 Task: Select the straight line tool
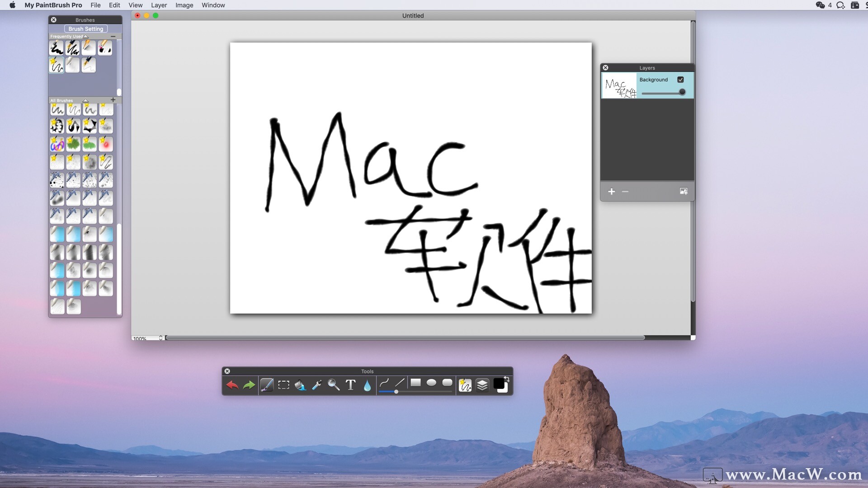[x=400, y=383]
